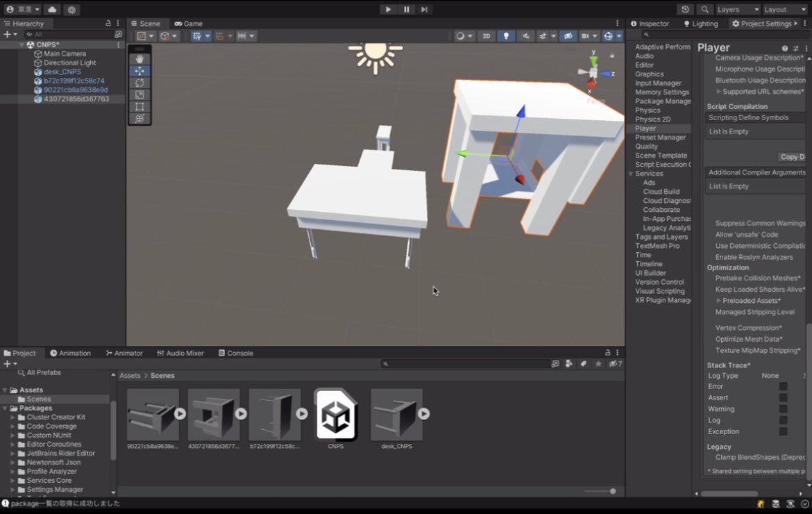Open the undo history icon
Image resolution: width=812 pixels, height=514 pixels.
[x=685, y=9]
